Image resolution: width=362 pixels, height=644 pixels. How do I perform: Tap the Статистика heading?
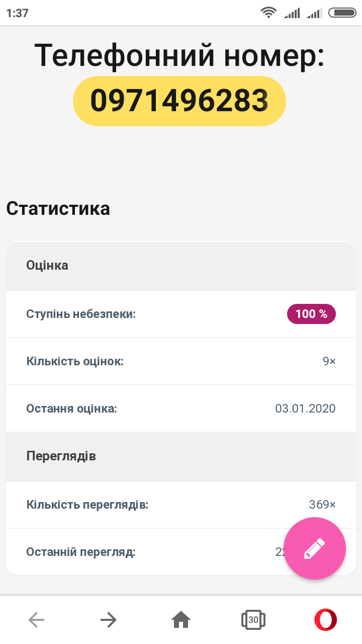tap(58, 208)
